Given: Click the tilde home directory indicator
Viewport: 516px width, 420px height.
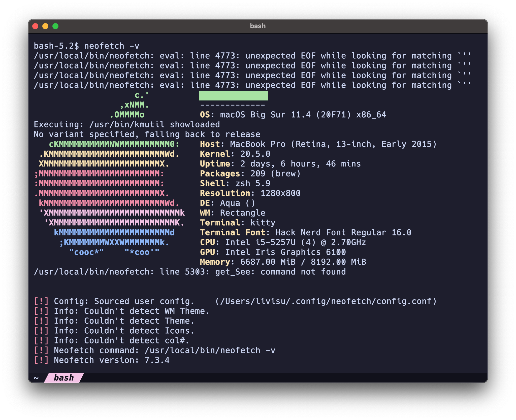Looking at the screenshot, I should [x=36, y=378].
